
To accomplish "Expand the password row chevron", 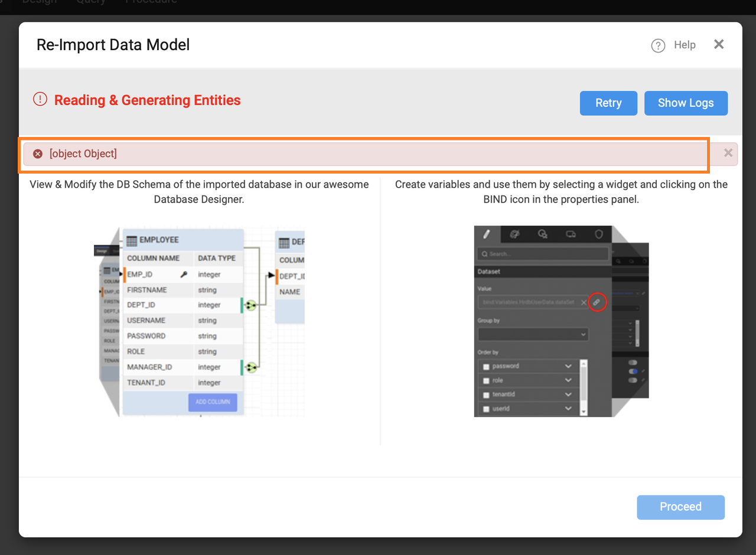I will coord(568,366).
